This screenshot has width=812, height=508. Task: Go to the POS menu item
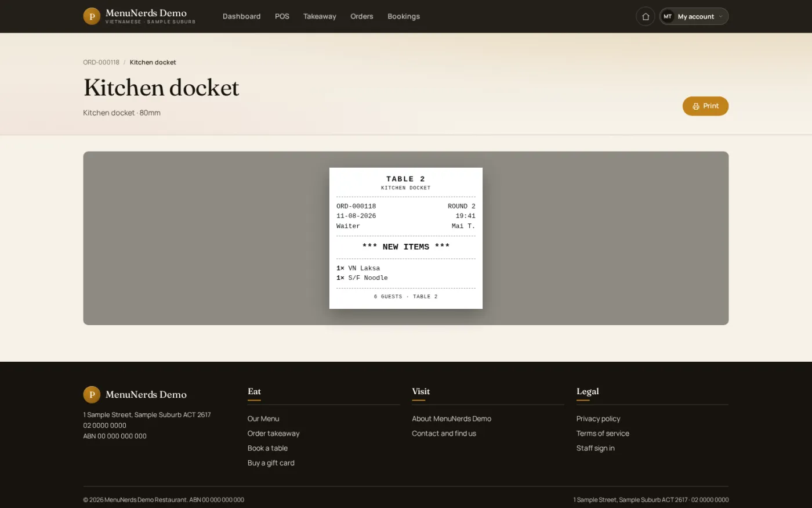[282, 16]
